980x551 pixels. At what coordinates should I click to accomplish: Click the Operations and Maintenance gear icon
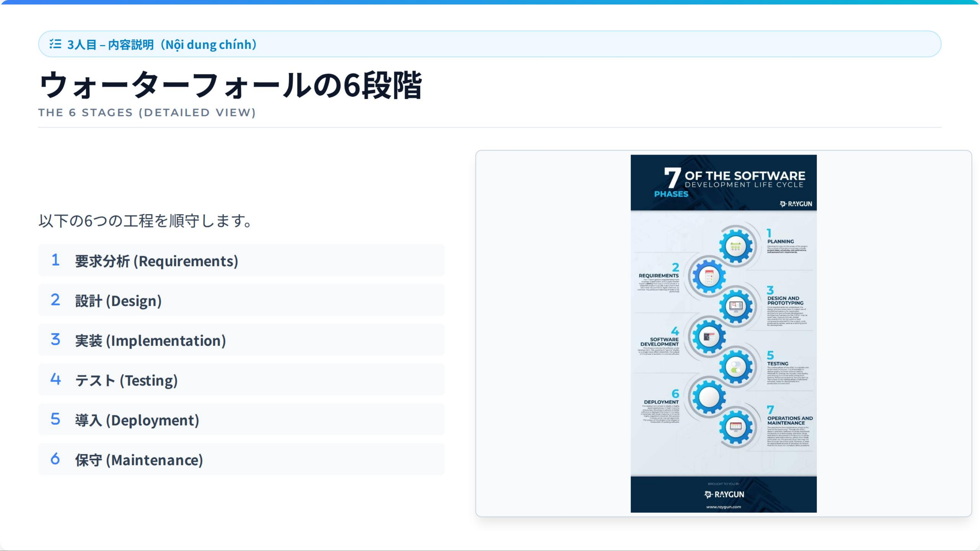coord(736,427)
